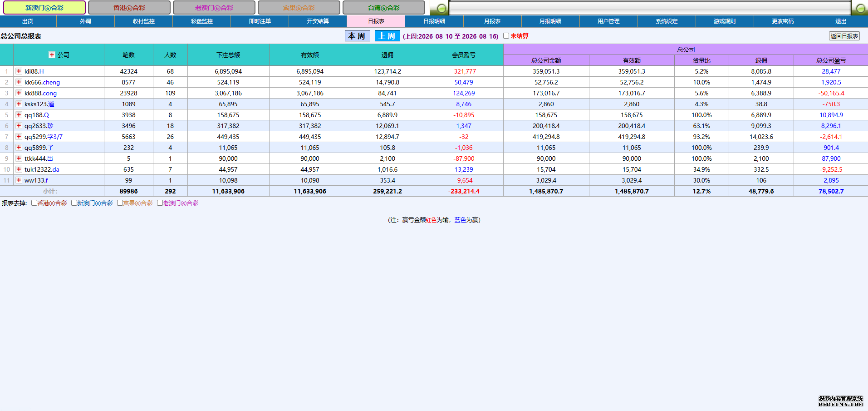This screenshot has width=868, height=411.
Task: Expand the qq5899.了 company row
Action: pyautogui.click(x=19, y=147)
